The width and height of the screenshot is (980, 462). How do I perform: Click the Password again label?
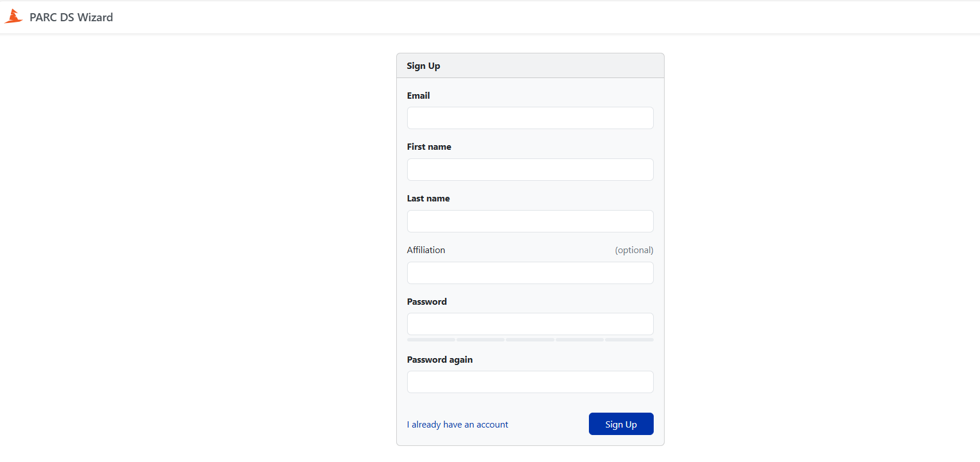[439, 360]
